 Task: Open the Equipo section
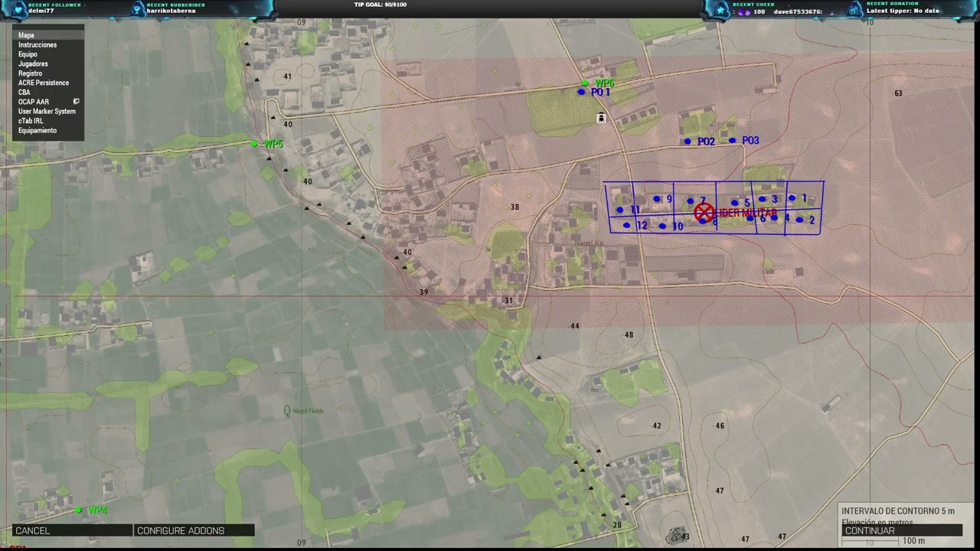coord(48,54)
